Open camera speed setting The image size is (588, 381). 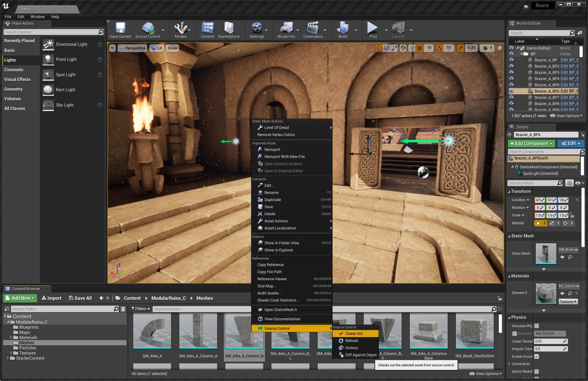pyautogui.click(x=487, y=48)
